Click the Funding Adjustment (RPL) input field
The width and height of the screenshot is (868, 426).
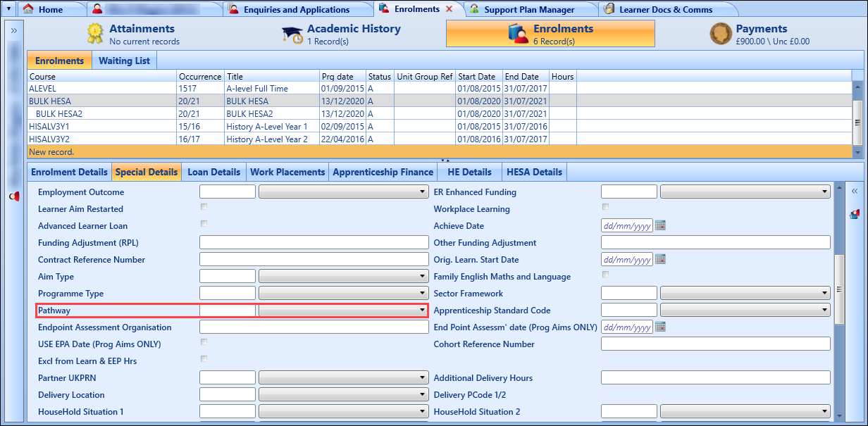coord(314,242)
